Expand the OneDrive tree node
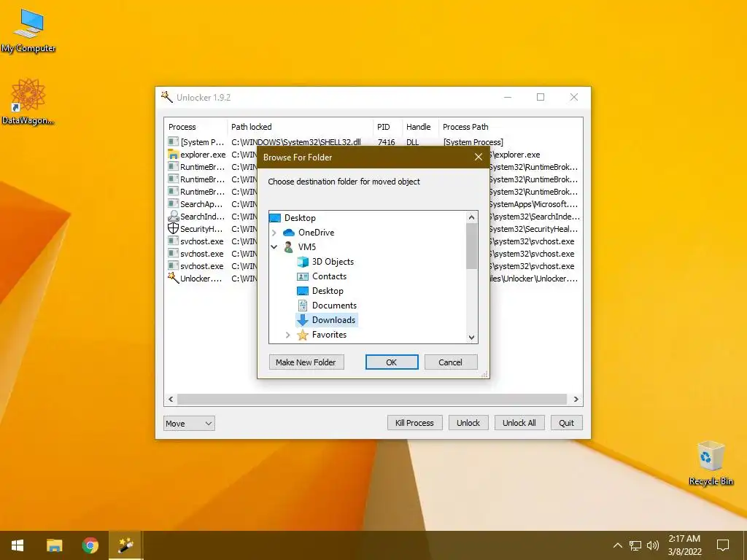Image resolution: width=747 pixels, height=560 pixels. (x=274, y=233)
